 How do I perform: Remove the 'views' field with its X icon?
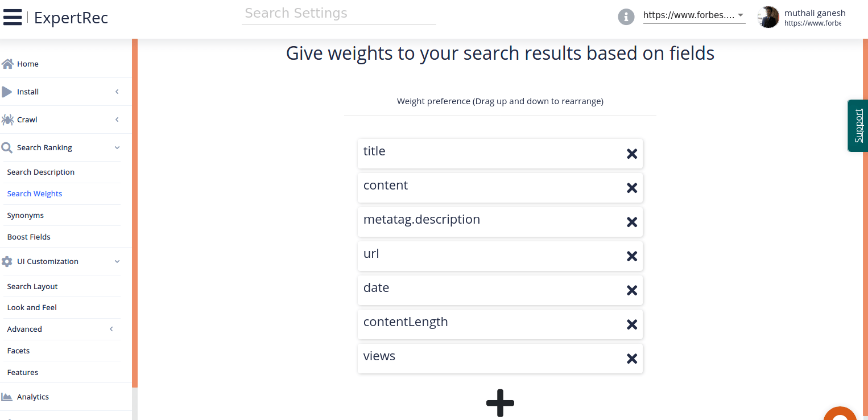pos(631,359)
